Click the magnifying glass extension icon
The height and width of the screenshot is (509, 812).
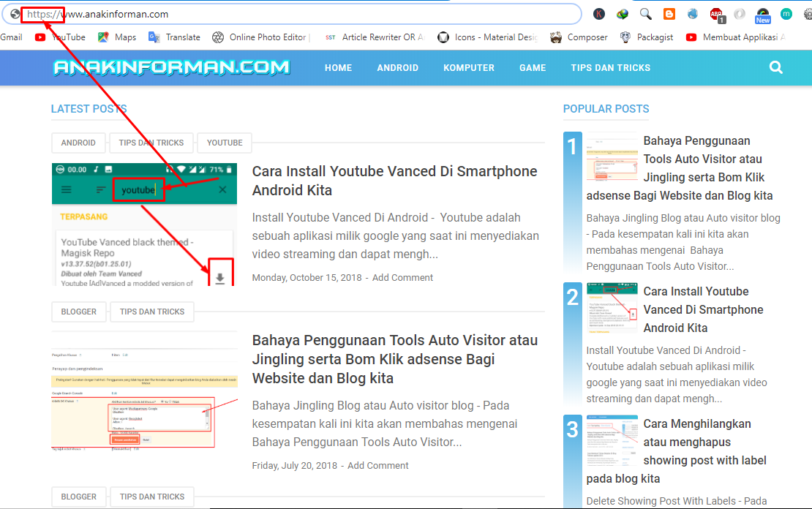(646, 14)
